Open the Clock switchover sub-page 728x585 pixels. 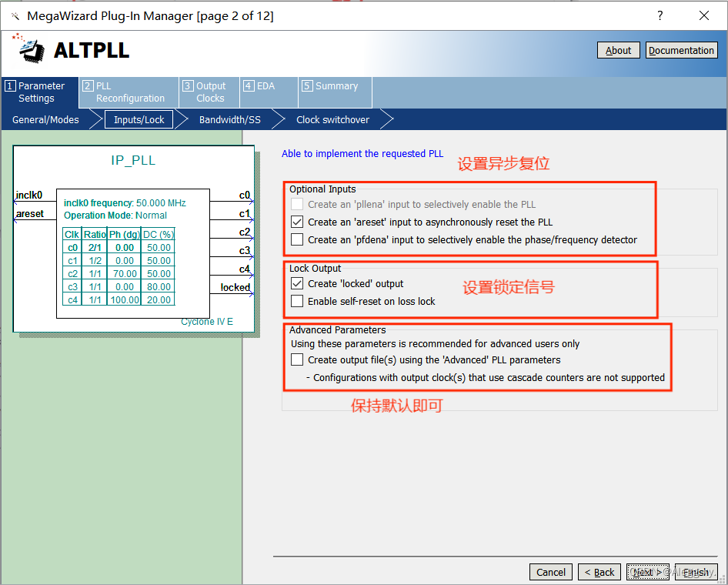(333, 120)
